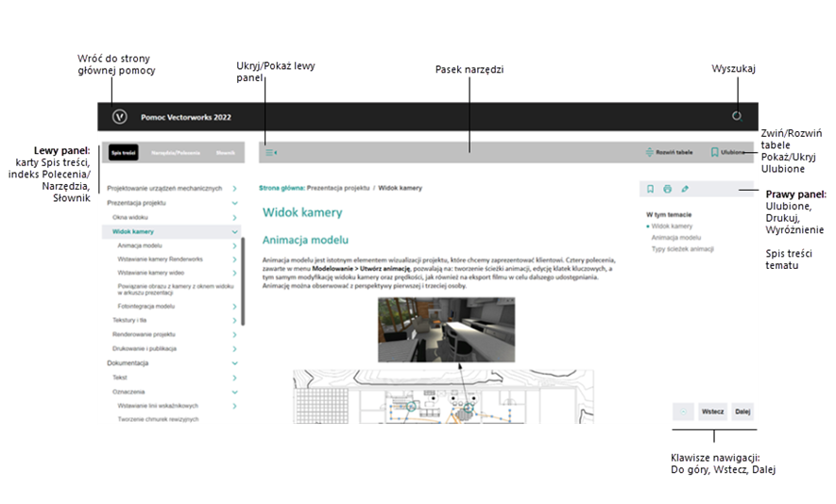Image resolution: width=836 pixels, height=504 pixels.
Task: Expand Fotointegracja modelu chevron
Action: [x=234, y=307]
